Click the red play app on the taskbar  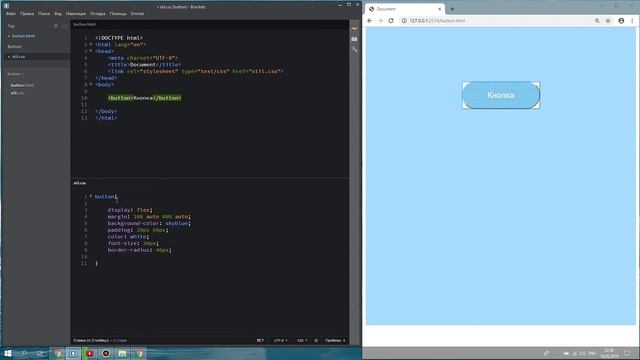coord(90,353)
